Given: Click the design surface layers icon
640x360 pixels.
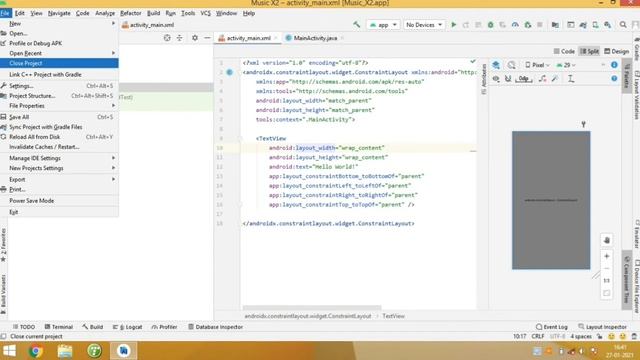Looking at the screenshot, I should coord(496,65).
